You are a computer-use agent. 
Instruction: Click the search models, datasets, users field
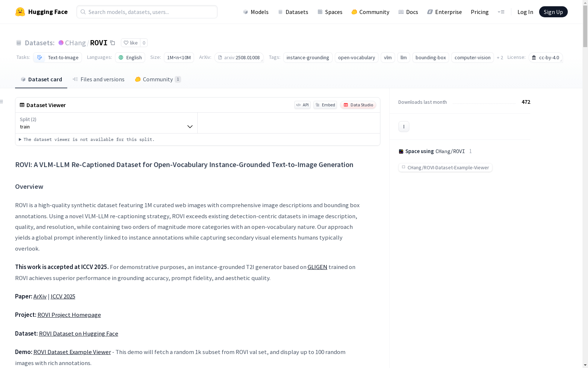coord(147,12)
